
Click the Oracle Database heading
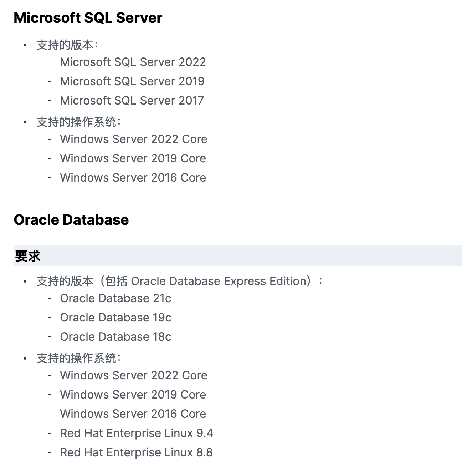tap(71, 220)
